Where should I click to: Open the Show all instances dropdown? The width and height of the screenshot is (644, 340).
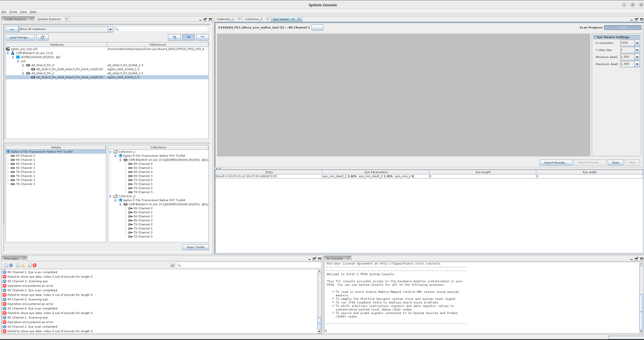(110, 29)
